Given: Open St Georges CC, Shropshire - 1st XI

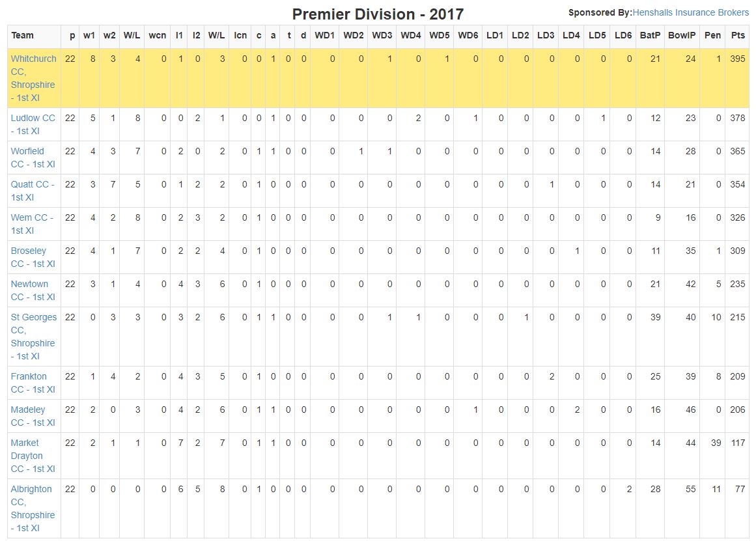Looking at the screenshot, I should (x=34, y=337).
